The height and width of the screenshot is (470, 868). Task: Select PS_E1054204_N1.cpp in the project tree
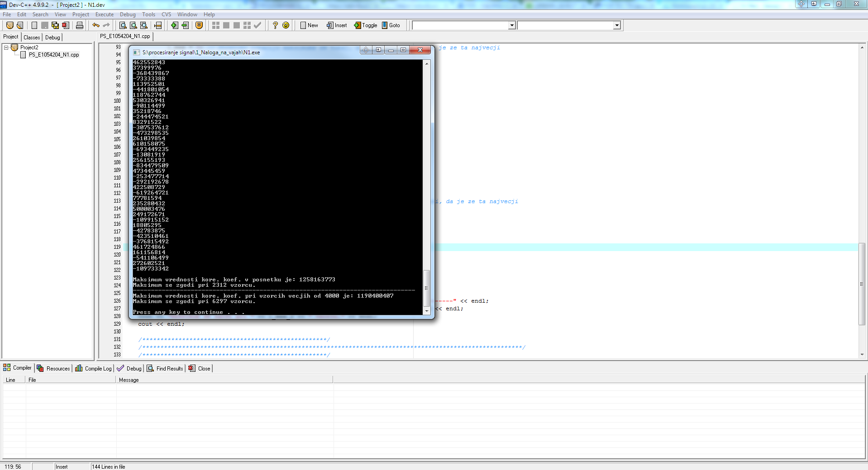53,55
